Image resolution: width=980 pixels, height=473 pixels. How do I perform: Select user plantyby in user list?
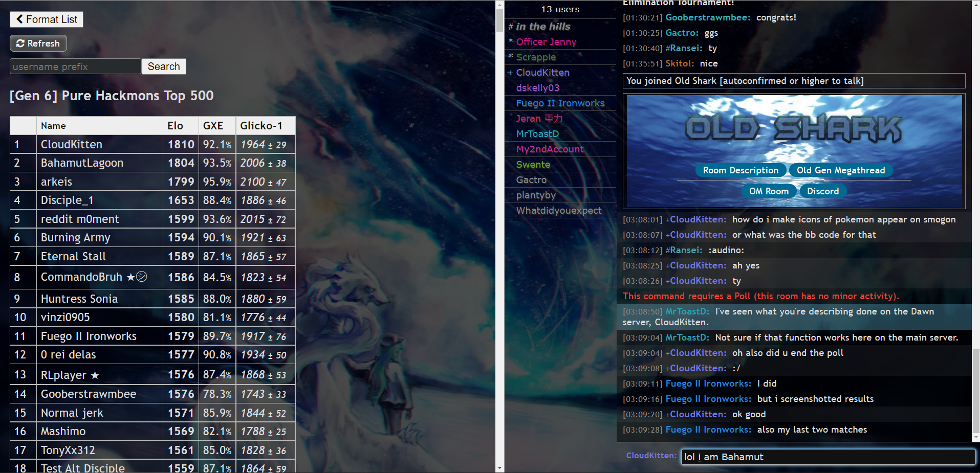[536, 195]
